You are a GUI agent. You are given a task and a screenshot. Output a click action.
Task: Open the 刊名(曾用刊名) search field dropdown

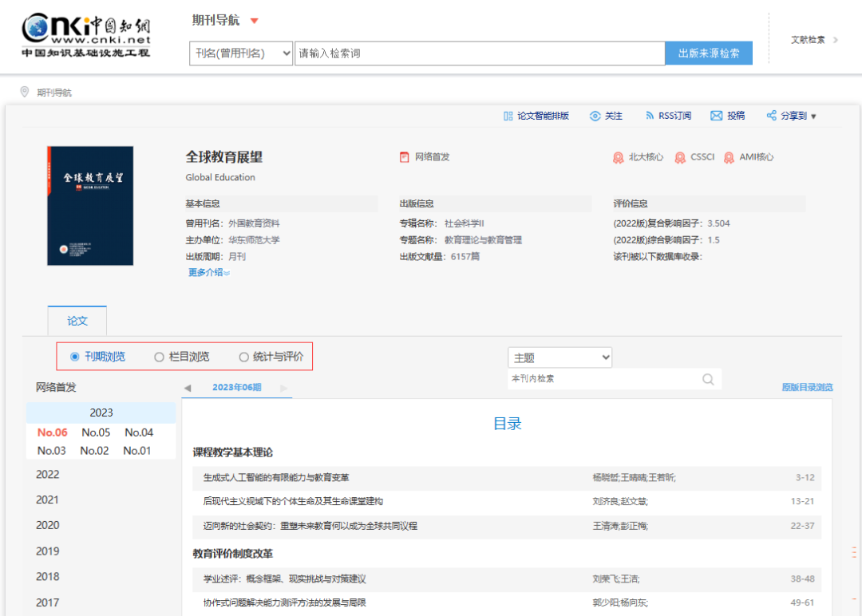[241, 53]
